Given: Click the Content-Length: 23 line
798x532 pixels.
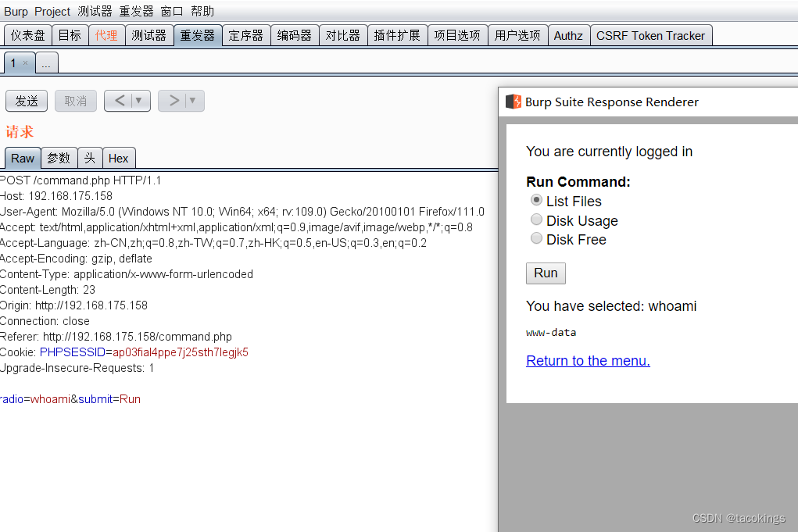Looking at the screenshot, I should tap(48, 290).
